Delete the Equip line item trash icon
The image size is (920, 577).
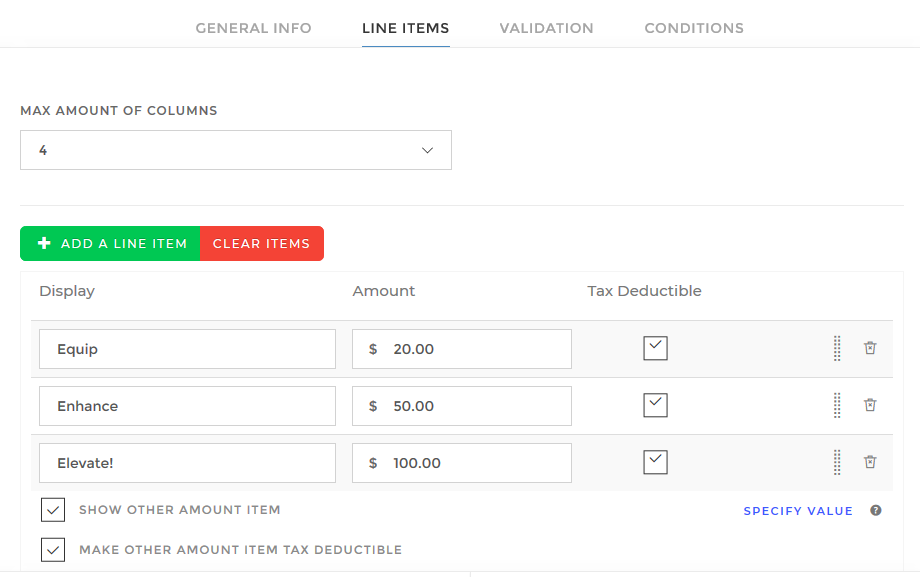pyautogui.click(x=870, y=348)
